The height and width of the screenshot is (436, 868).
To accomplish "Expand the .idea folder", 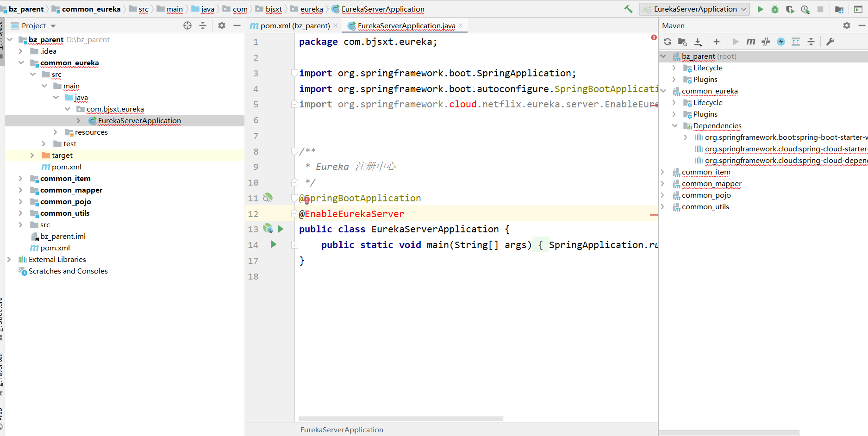I will (21, 51).
